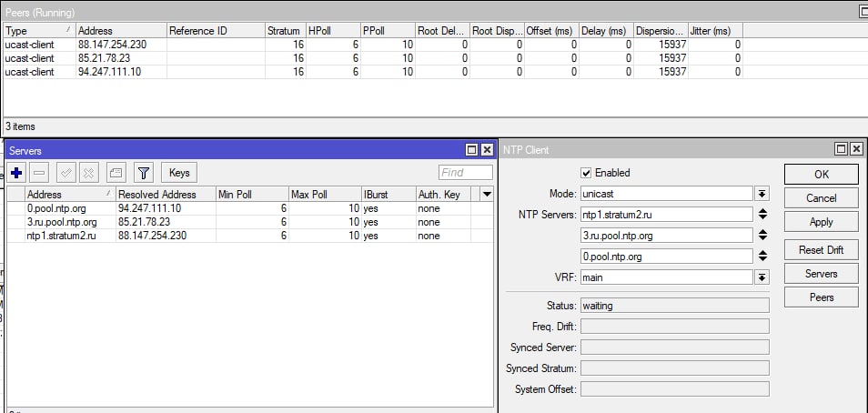Click the VRF field showing main

(x=667, y=277)
